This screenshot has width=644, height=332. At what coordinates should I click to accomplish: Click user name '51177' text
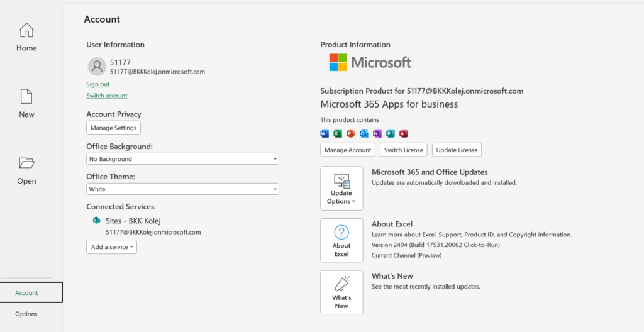pyautogui.click(x=120, y=62)
